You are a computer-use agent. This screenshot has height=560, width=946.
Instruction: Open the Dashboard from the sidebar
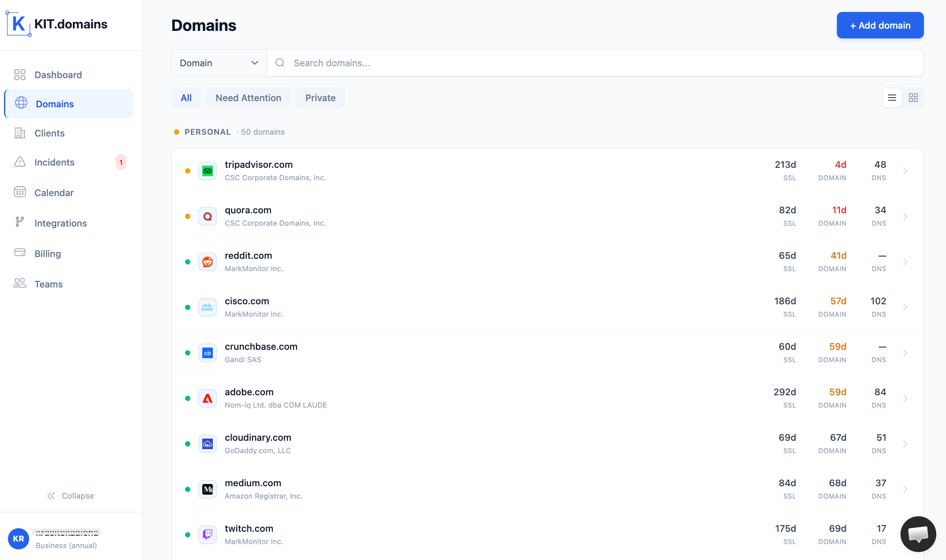tap(57, 75)
